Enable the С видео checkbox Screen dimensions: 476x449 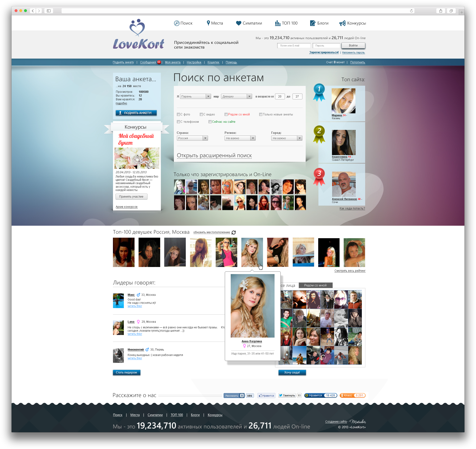(201, 114)
